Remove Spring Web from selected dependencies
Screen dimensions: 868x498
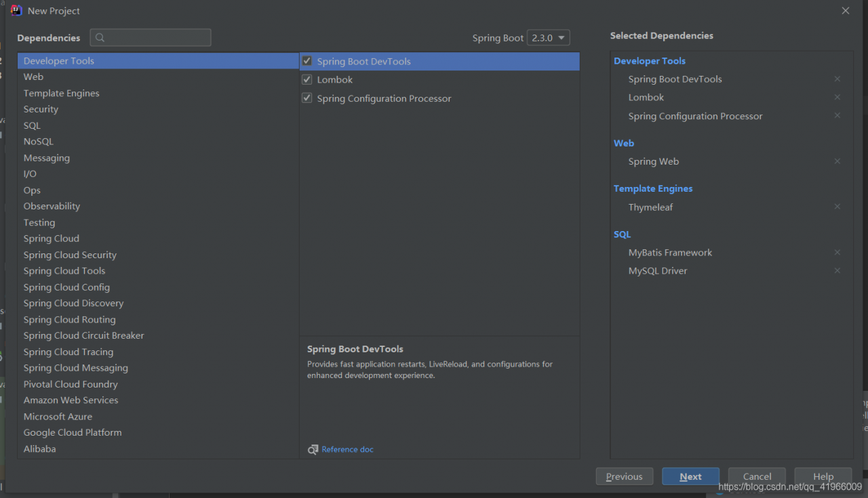coord(837,161)
